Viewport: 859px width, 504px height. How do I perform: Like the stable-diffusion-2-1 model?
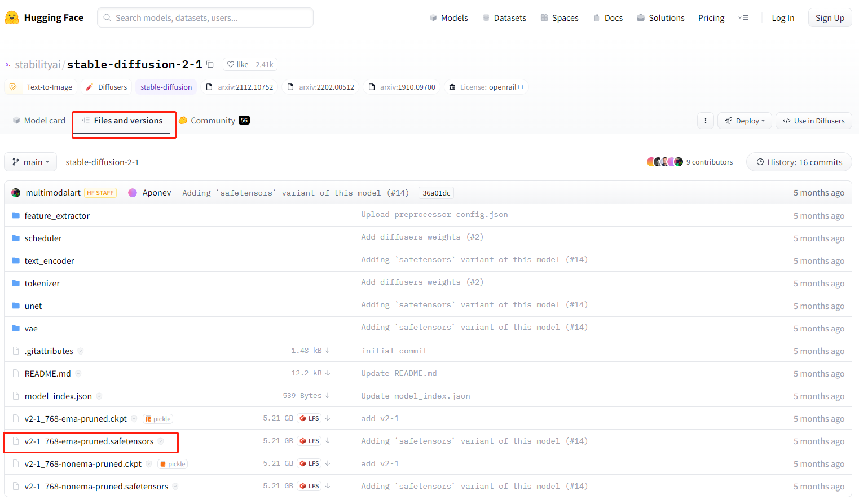pos(237,64)
